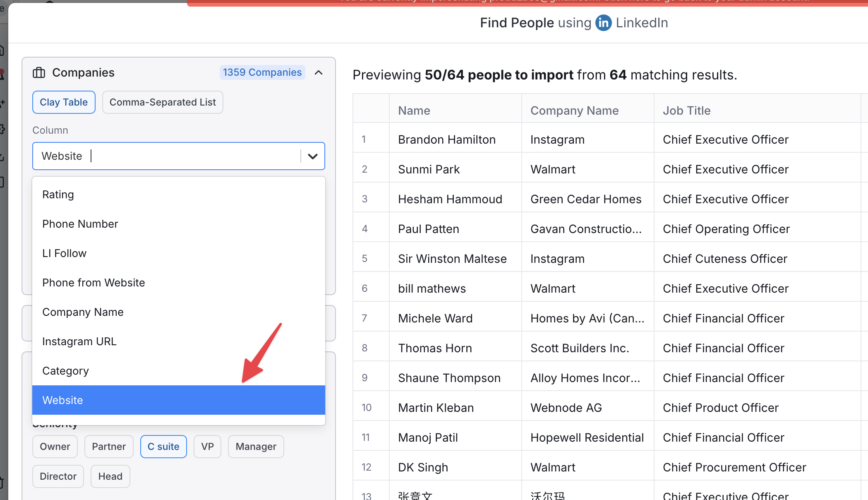Choose Company Name column option

(83, 312)
